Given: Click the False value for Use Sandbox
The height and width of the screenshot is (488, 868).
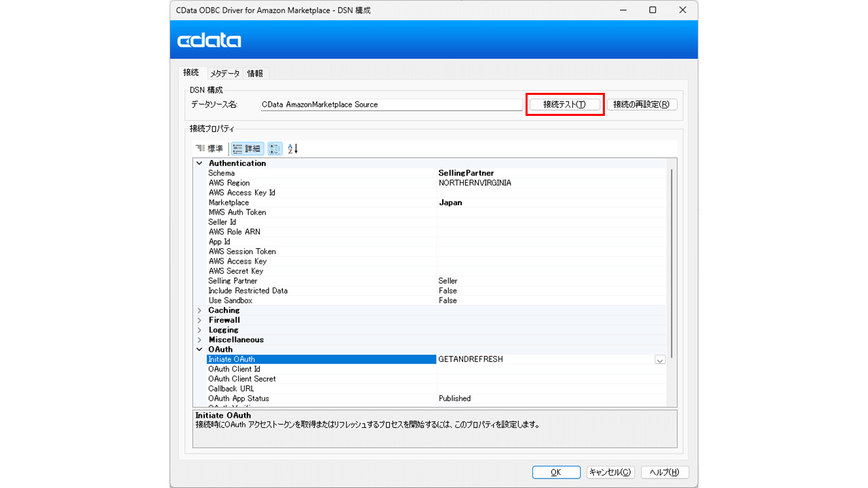Looking at the screenshot, I should 448,300.
